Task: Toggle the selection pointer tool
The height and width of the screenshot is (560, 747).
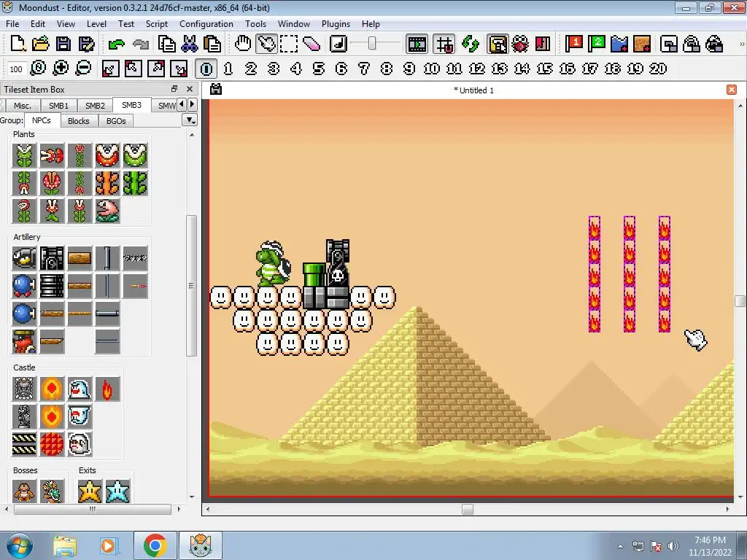Action: pyautogui.click(x=266, y=44)
